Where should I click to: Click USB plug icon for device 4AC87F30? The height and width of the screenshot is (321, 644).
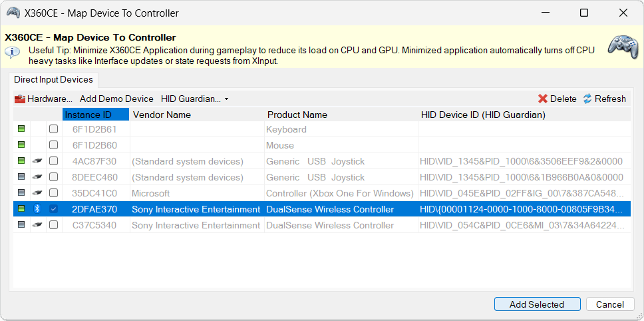(37, 161)
